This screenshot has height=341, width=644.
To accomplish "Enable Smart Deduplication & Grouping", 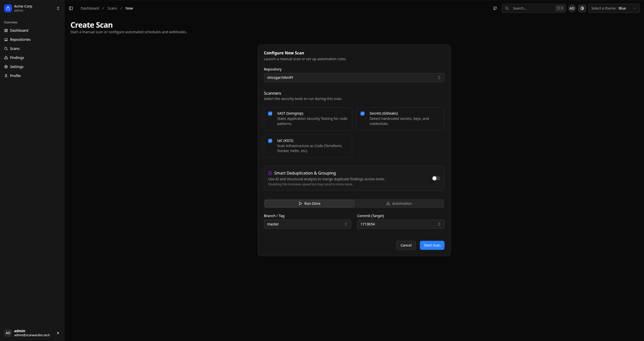I will (x=435, y=178).
